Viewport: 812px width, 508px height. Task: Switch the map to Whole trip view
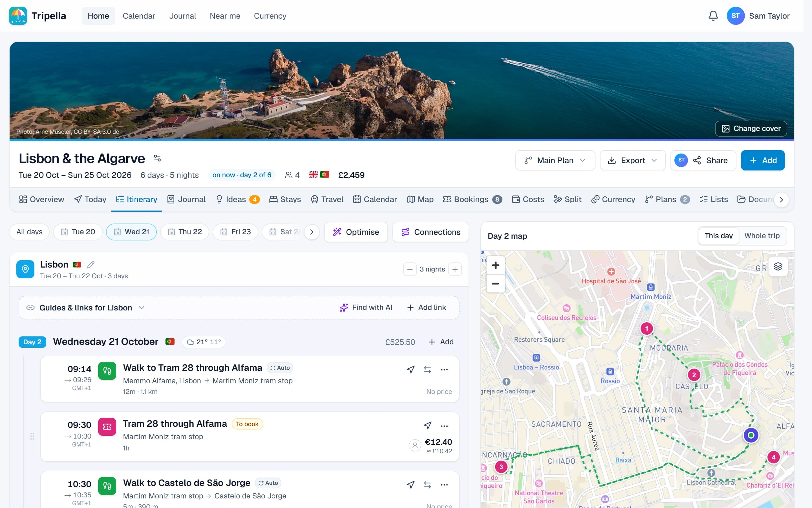[x=762, y=236]
